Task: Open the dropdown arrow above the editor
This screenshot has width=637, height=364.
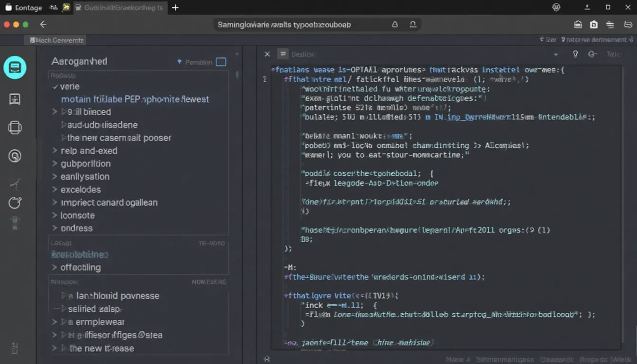Action: coord(555,55)
